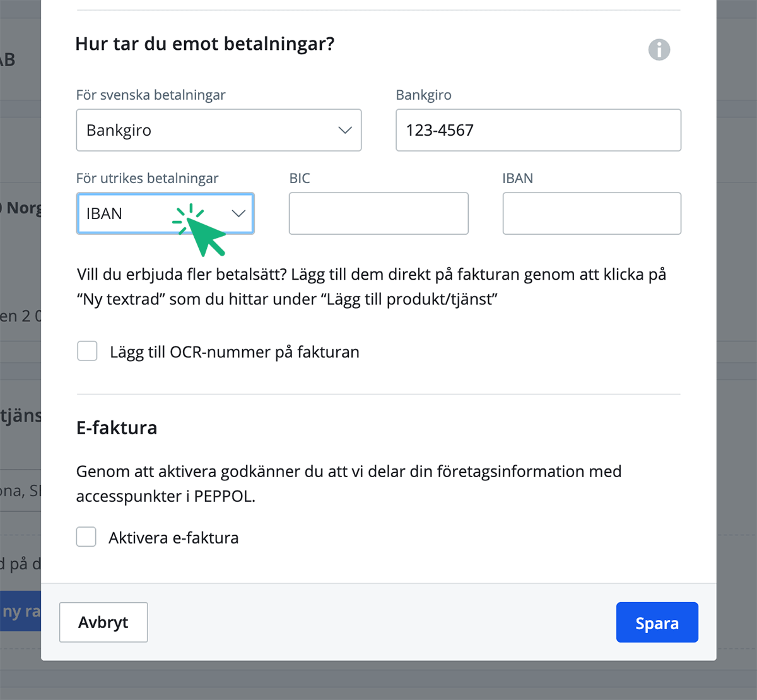The width and height of the screenshot is (757, 700).
Task: Click the E-faktura section heading
Action: pyautogui.click(x=117, y=427)
